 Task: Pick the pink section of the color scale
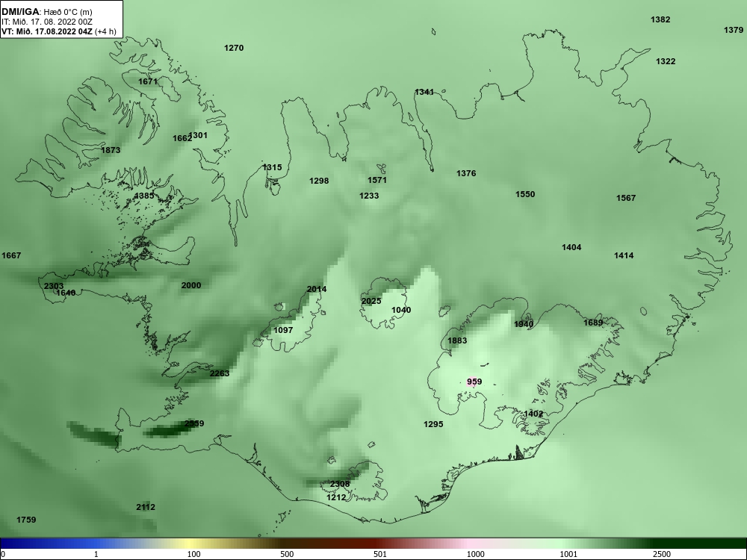pos(469,544)
